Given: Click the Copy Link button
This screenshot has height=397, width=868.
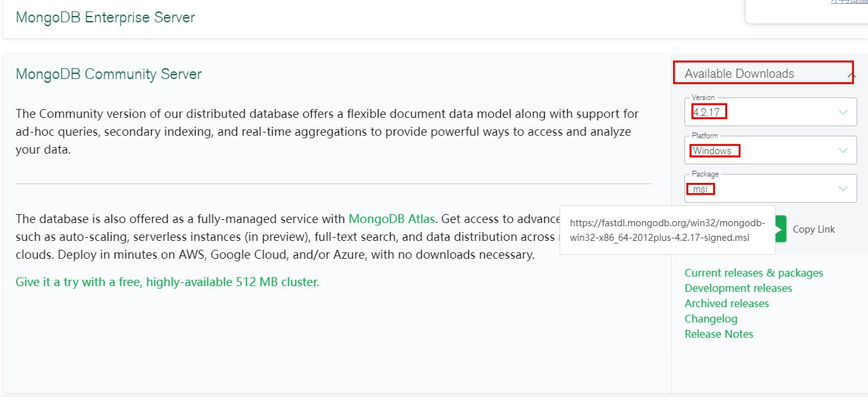Looking at the screenshot, I should [813, 229].
